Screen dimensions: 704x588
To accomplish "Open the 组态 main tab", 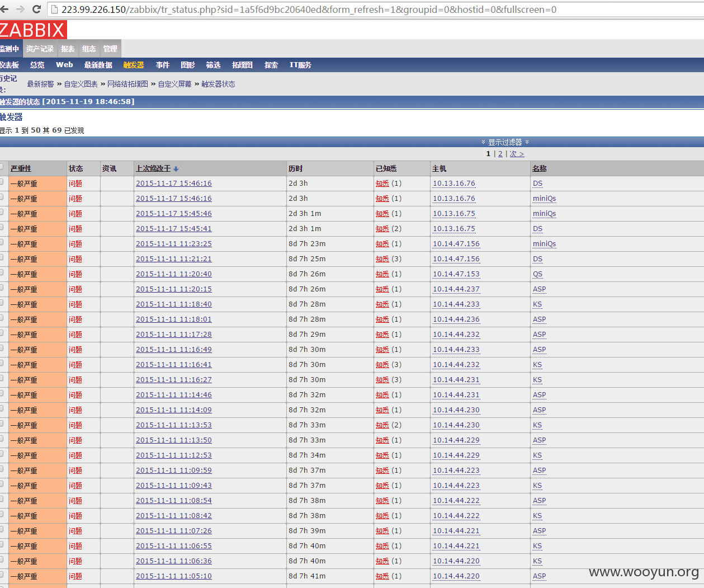I will (89, 49).
